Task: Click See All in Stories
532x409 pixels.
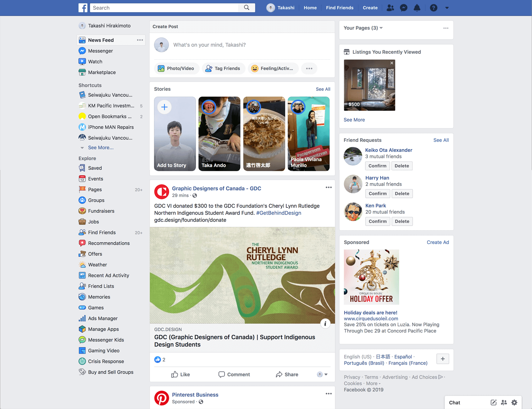Action: (x=323, y=89)
